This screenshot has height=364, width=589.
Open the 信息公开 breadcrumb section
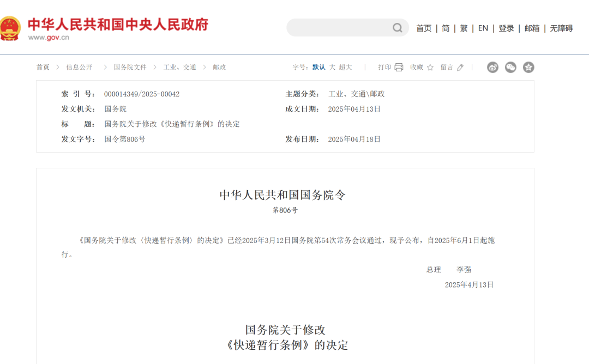pos(79,67)
